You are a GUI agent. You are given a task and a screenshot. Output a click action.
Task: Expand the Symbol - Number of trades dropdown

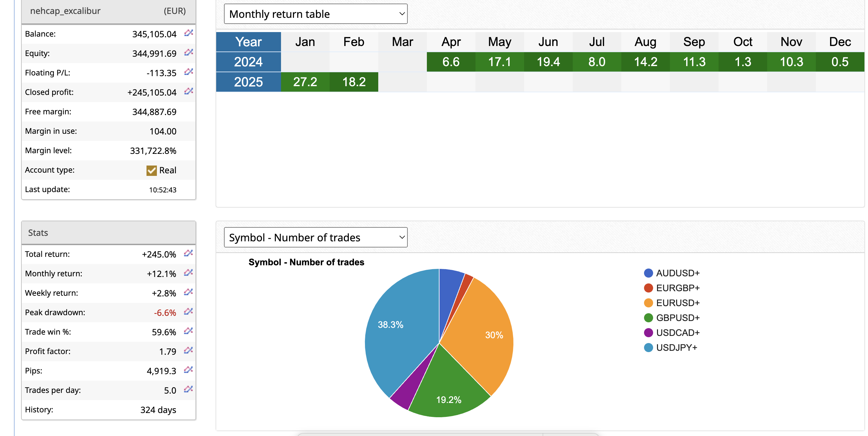click(315, 237)
